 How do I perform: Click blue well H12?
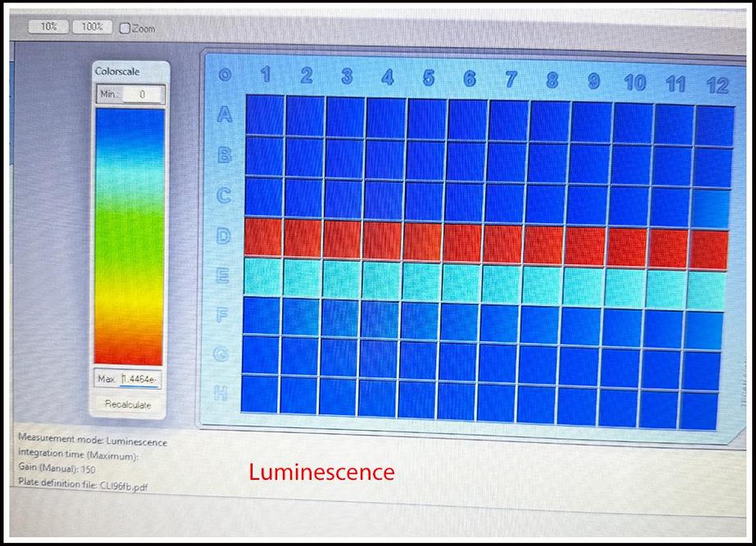tap(700, 411)
